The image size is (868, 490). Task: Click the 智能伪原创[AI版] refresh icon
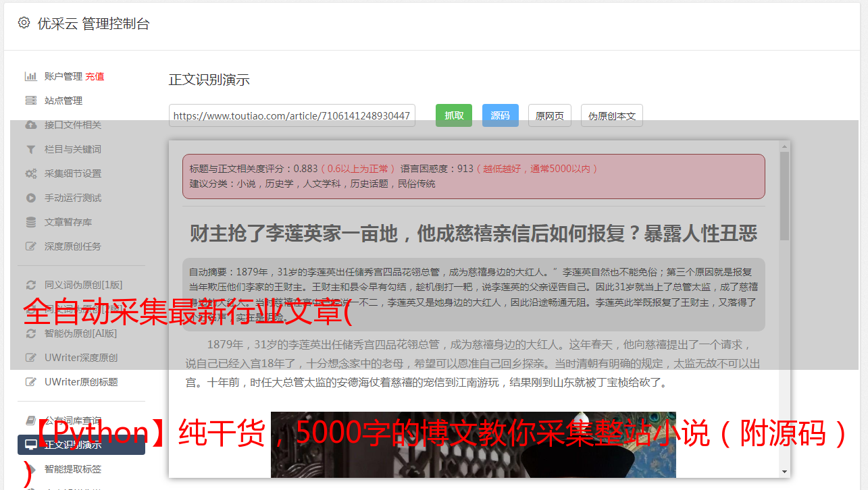[31, 333]
